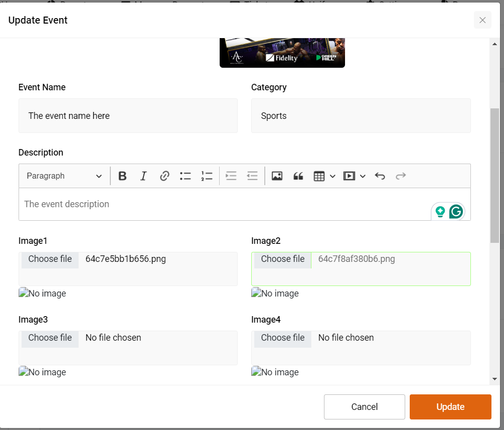Choose file for Image1

pyautogui.click(x=50, y=259)
